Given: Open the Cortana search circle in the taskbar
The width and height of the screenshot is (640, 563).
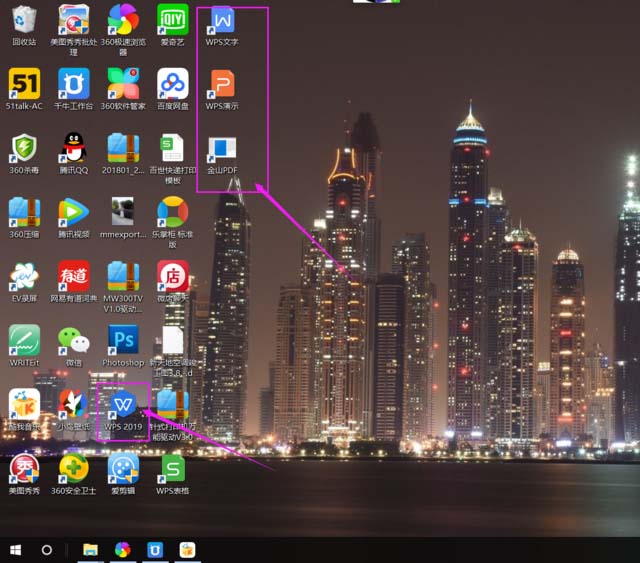Looking at the screenshot, I should point(46,550).
